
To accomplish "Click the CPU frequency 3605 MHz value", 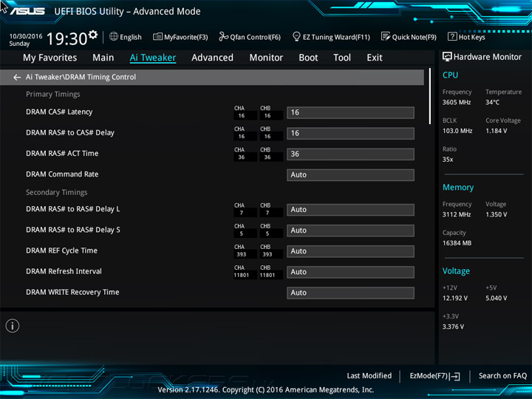I will [x=457, y=102].
